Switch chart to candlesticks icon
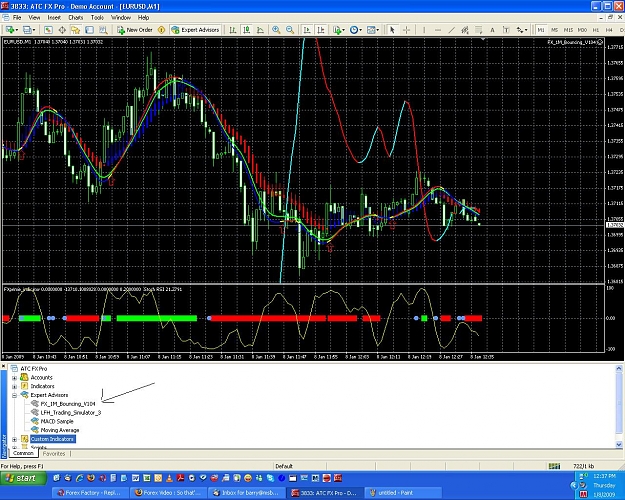Image resolution: width=625 pixels, height=500 pixels. point(247,30)
